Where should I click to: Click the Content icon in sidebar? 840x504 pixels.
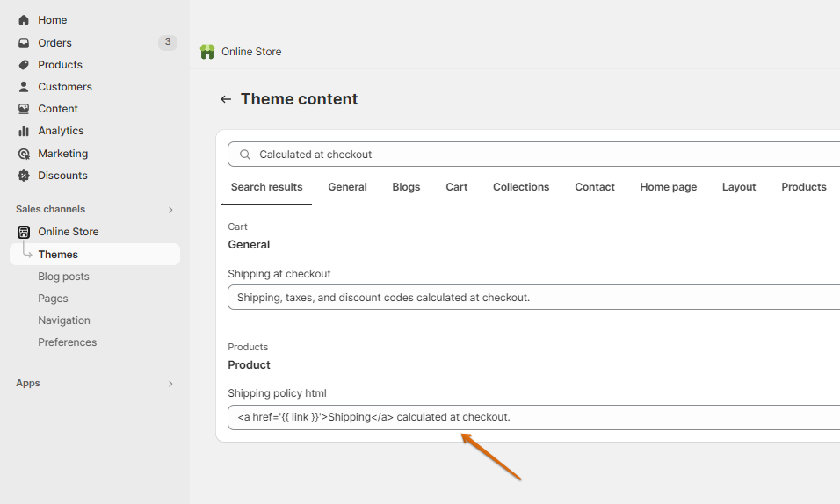[x=24, y=109]
